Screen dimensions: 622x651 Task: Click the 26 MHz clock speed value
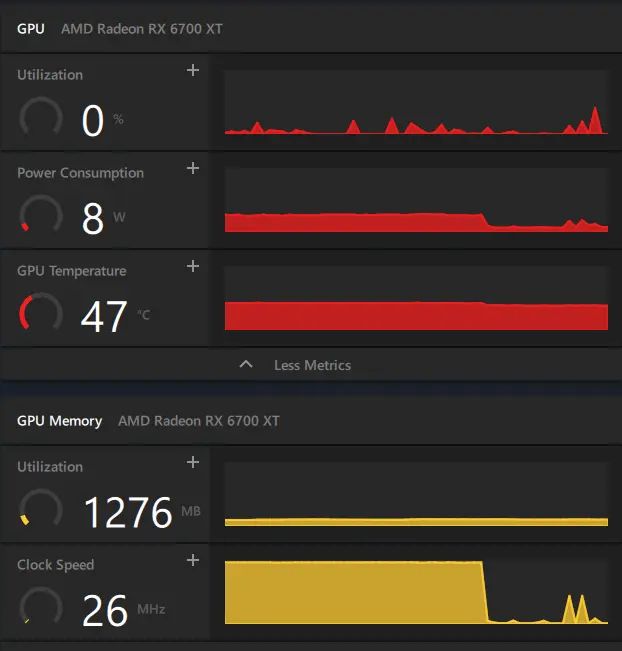pos(124,610)
